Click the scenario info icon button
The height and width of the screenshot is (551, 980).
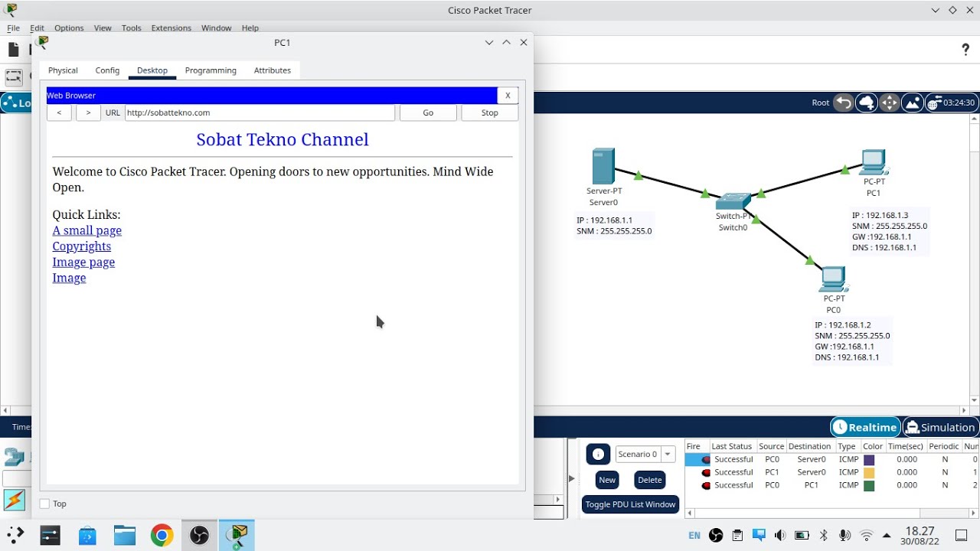coord(598,454)
